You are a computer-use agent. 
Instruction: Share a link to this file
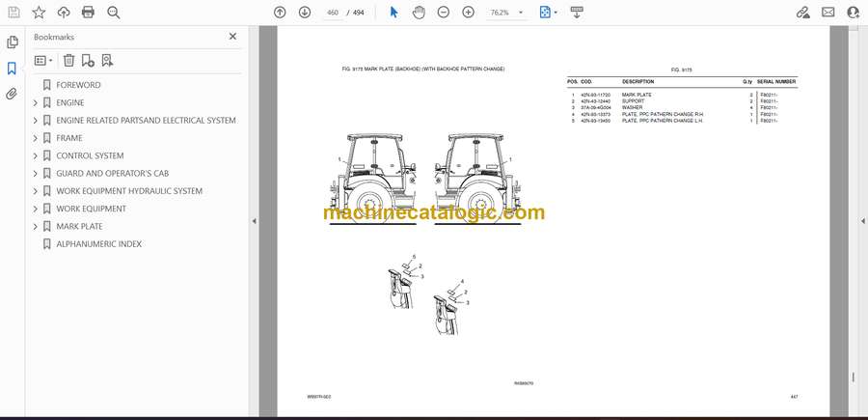pyautogui.click(x=803, y=13)
